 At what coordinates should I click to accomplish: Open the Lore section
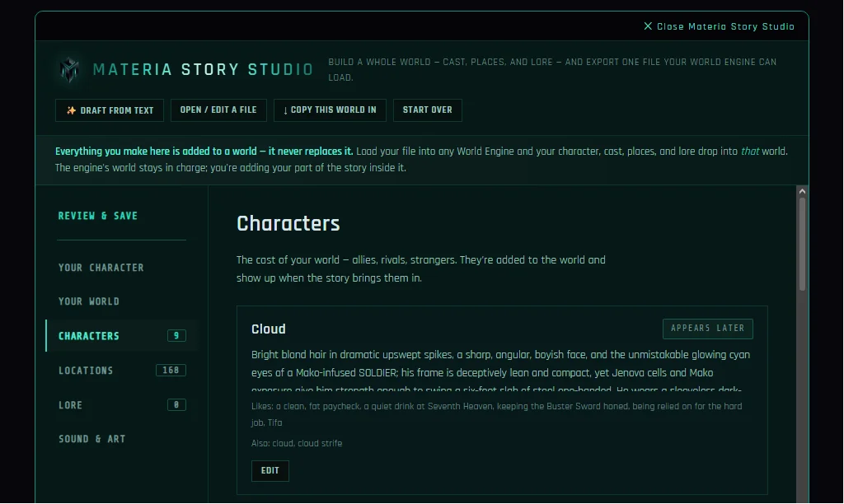pos(122,404)
